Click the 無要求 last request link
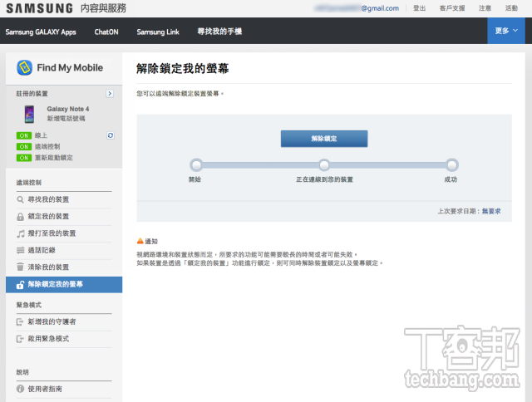Viewport: 532px width, 402px height. point(491,212)
